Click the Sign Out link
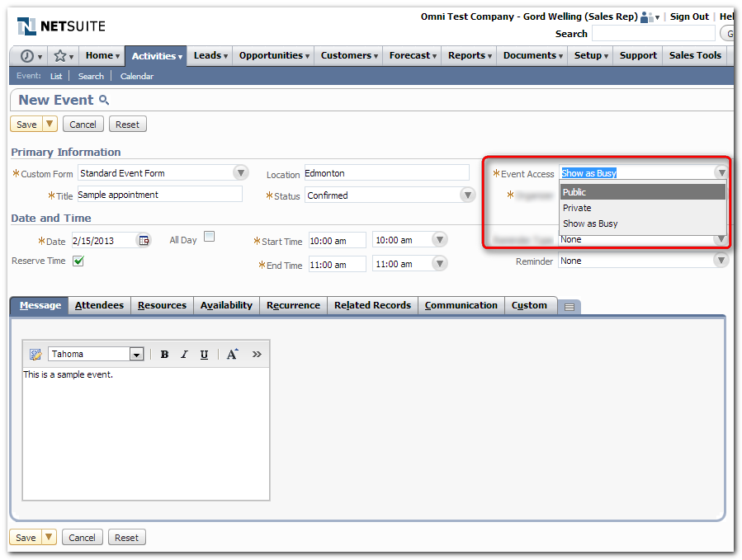The image size is (742, 560). click(x=689, y=16)
